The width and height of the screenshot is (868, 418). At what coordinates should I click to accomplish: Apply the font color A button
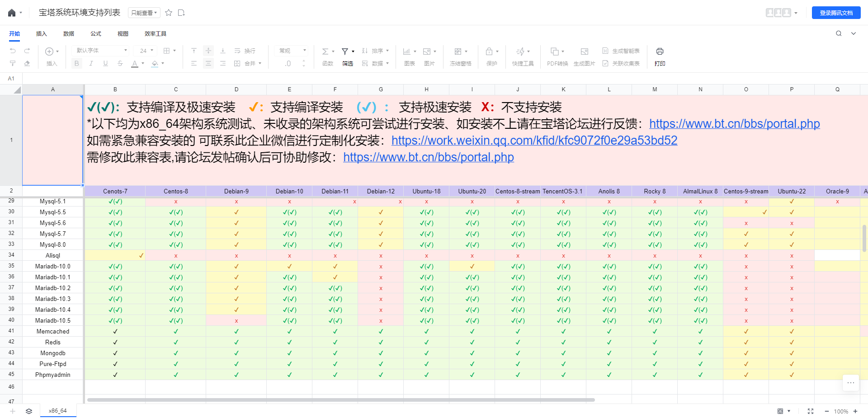point(135,64)
